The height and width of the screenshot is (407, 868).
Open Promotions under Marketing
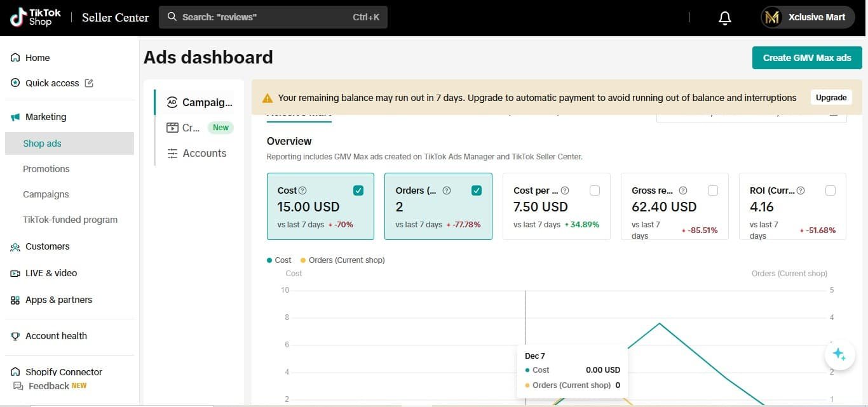point(46,169)
